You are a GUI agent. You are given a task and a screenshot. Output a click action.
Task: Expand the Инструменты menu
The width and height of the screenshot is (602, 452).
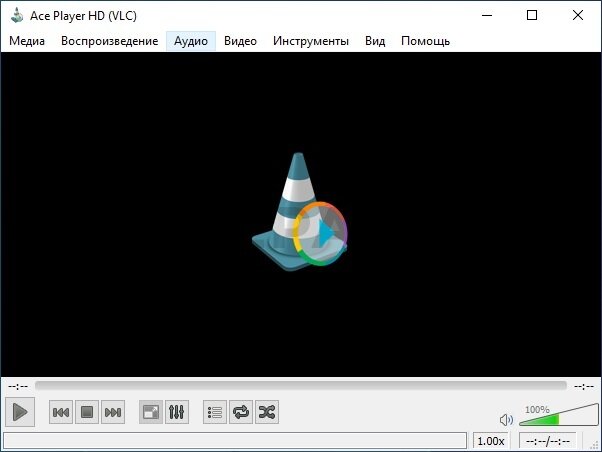coord(310,41)
